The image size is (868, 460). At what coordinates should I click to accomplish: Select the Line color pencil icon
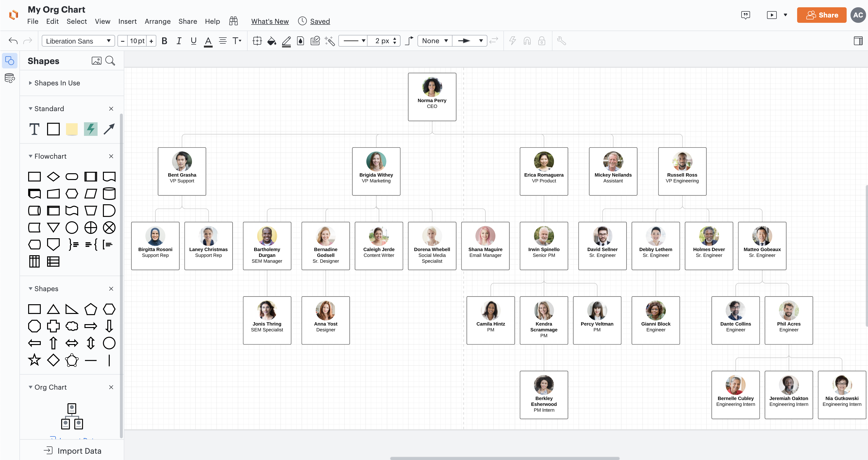point(286,41)
